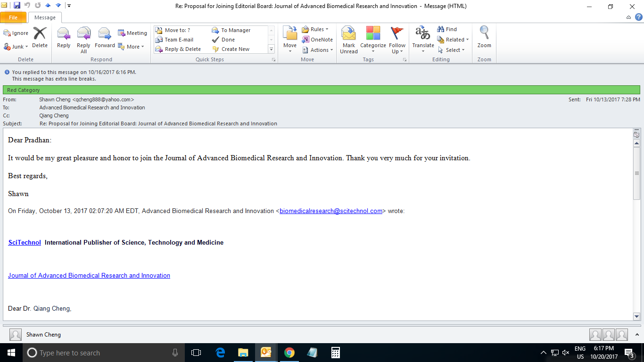The height and width of the screenshot is (362, 644).
Task: Click the Meeting reply button
Action: pyautogui.click(x=132, y=33)
